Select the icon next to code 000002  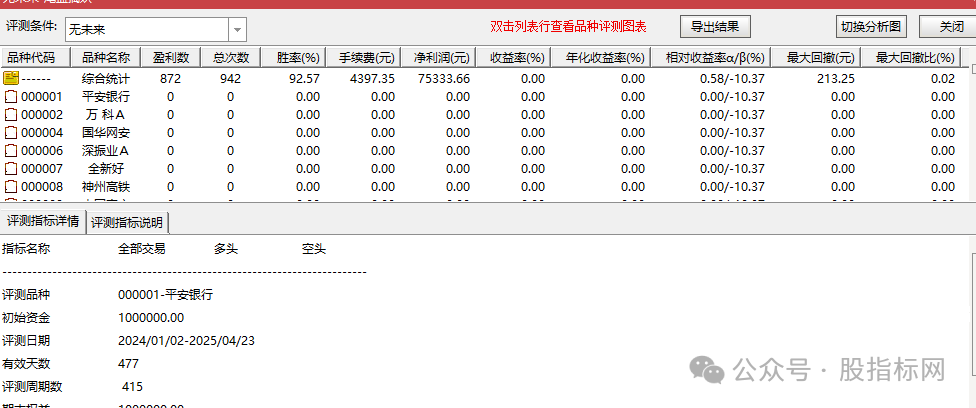tap(11, 115)
